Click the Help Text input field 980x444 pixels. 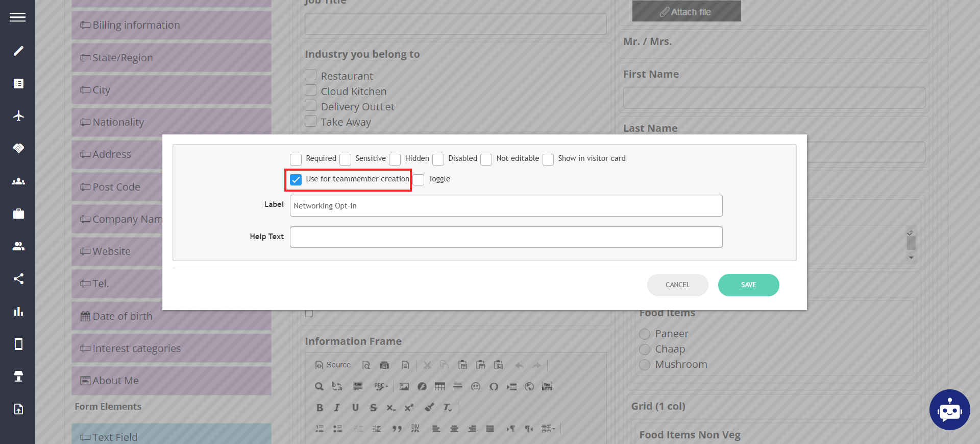pyautogui.click(x=506, y=237)
